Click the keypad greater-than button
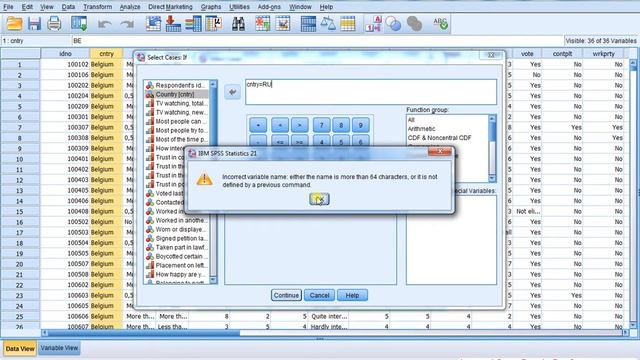640x360 pixels. coord(300,125)
